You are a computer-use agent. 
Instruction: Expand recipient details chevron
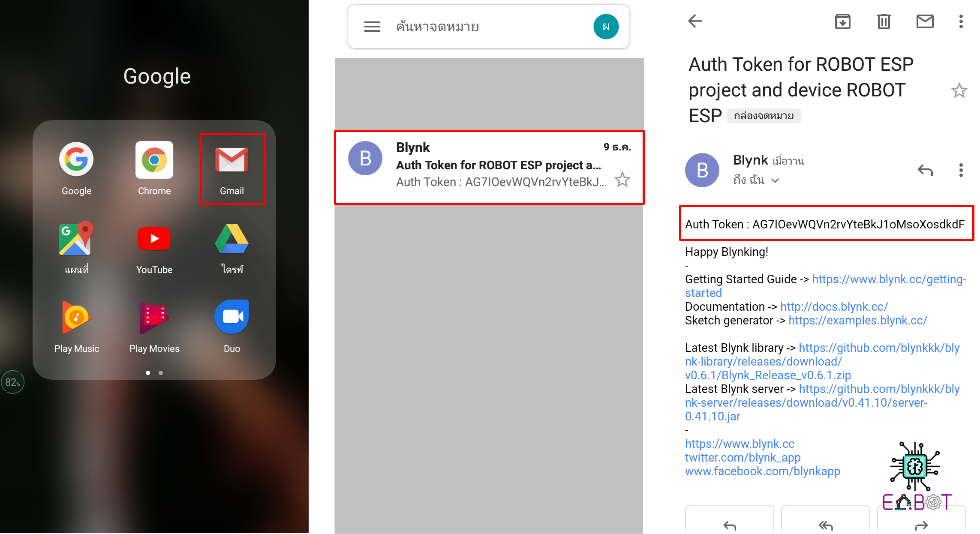775,180
